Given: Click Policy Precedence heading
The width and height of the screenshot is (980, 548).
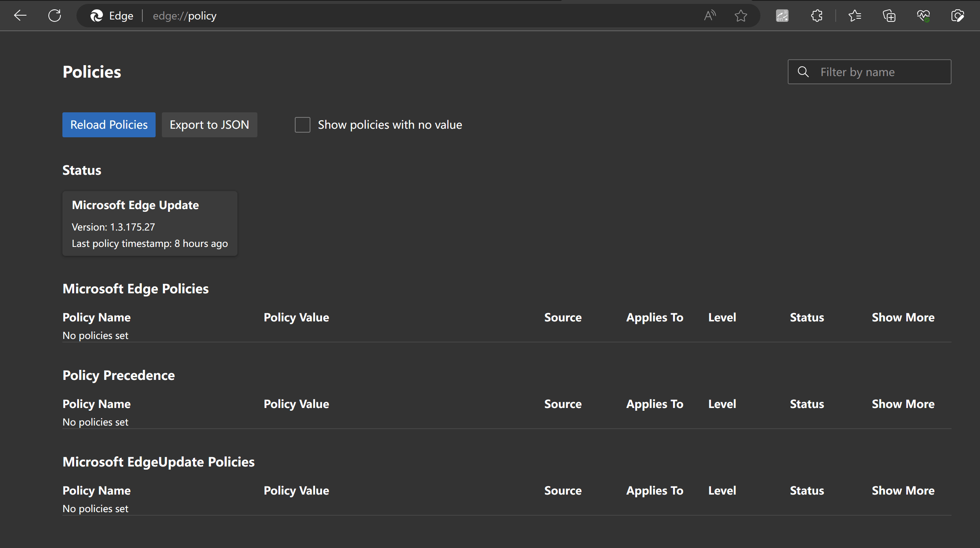Looking at the screenshot, I should click(x=119, y=375).
